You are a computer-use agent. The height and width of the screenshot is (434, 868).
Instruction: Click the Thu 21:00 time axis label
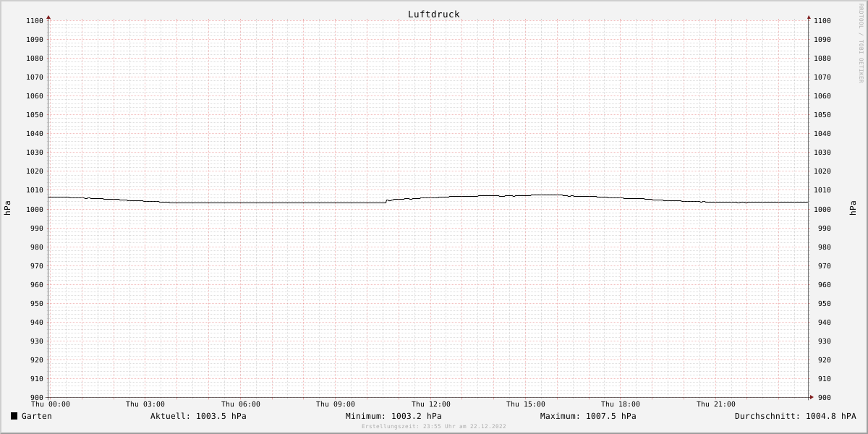pos(716,404)
